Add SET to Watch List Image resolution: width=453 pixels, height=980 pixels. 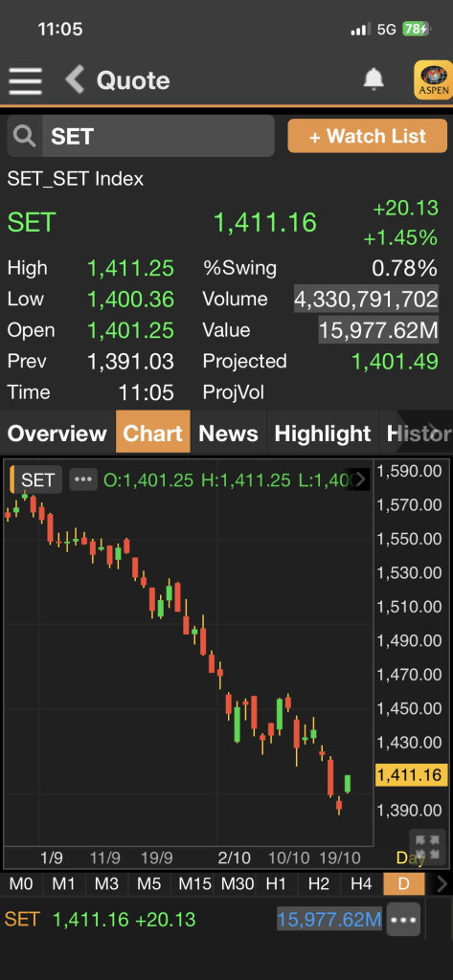click(x=367, y=136)
